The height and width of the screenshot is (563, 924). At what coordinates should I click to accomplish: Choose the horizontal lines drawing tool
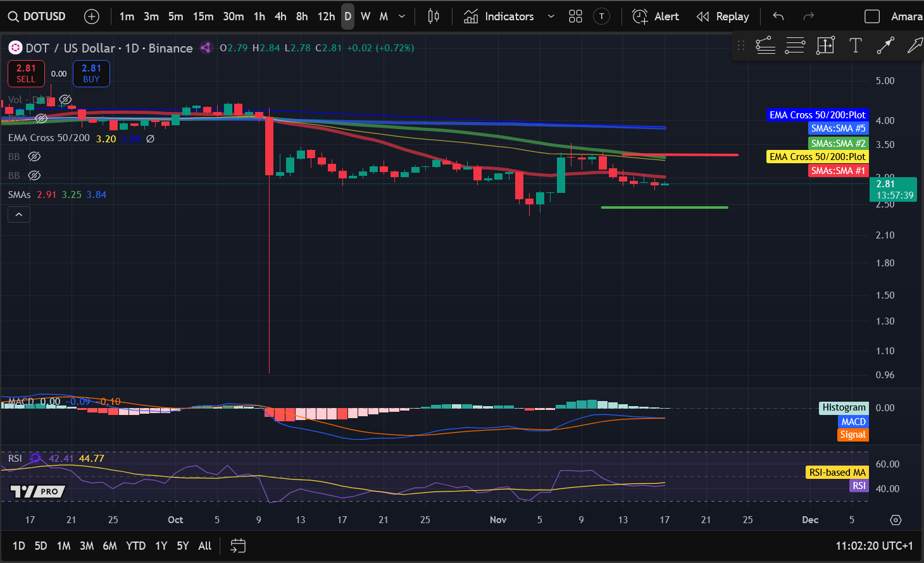pos(795,46)
